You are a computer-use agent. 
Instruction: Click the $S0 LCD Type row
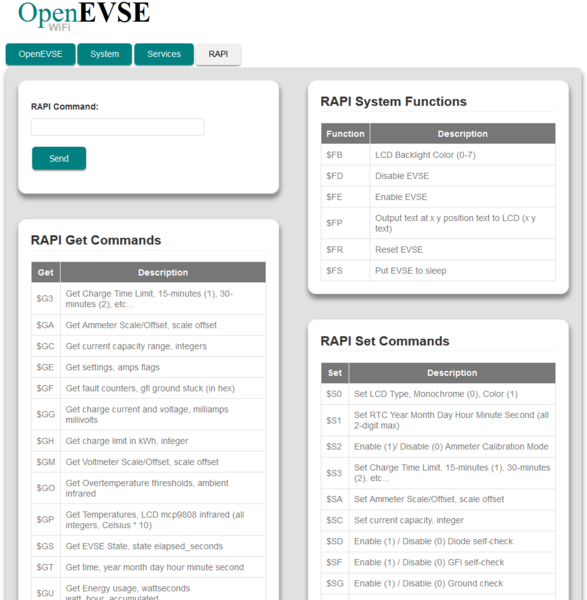tap(438, 394)
